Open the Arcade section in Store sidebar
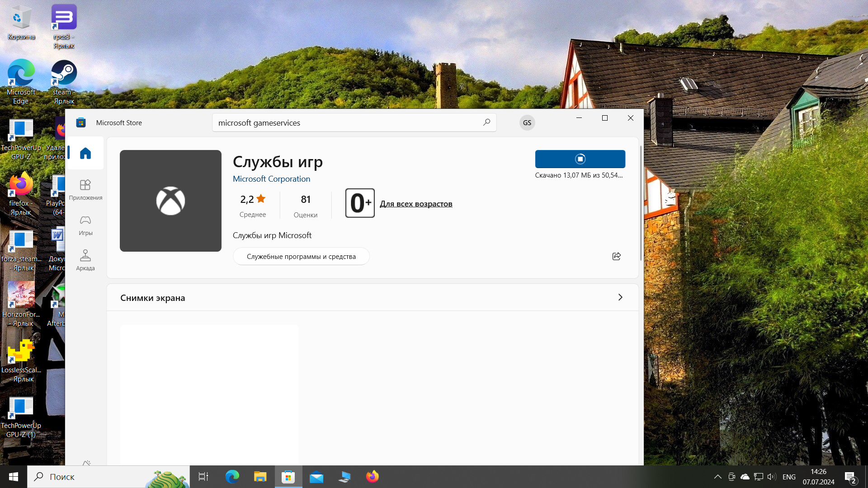The height and width of the screenshot is (488, 868). pyautogui.click(x=85, y=260)
